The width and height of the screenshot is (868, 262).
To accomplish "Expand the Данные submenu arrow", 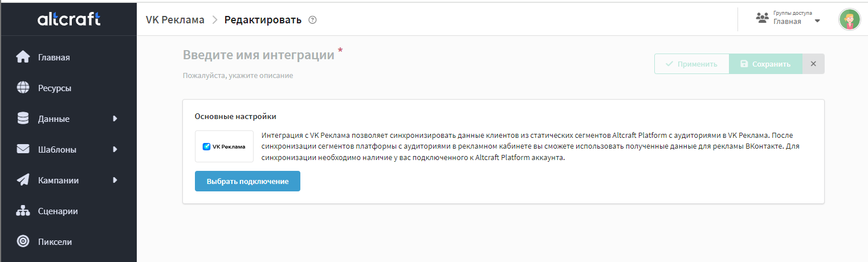I will click(115, 118).
